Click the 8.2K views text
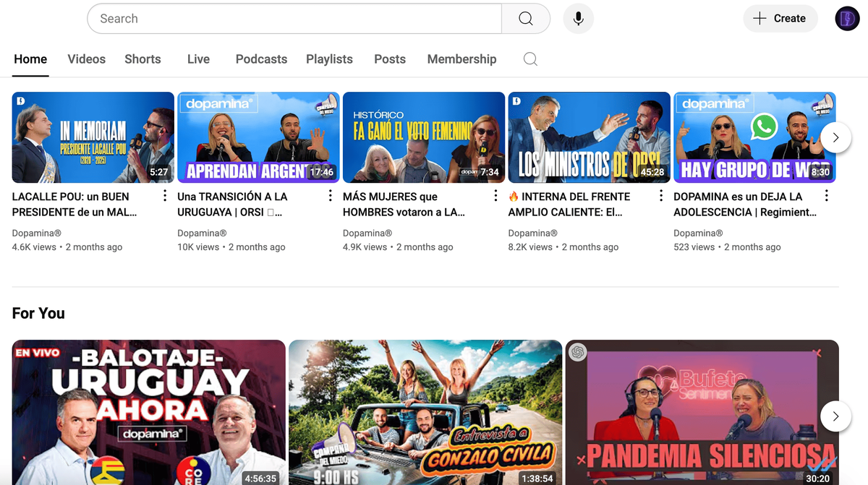This screenshot has width=868, height=485. tap(530, 247)
